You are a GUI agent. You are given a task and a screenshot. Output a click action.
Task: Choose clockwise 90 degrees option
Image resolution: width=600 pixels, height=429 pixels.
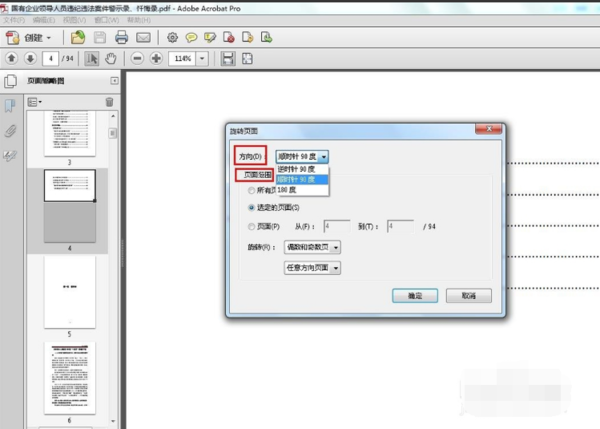(302, 179)
